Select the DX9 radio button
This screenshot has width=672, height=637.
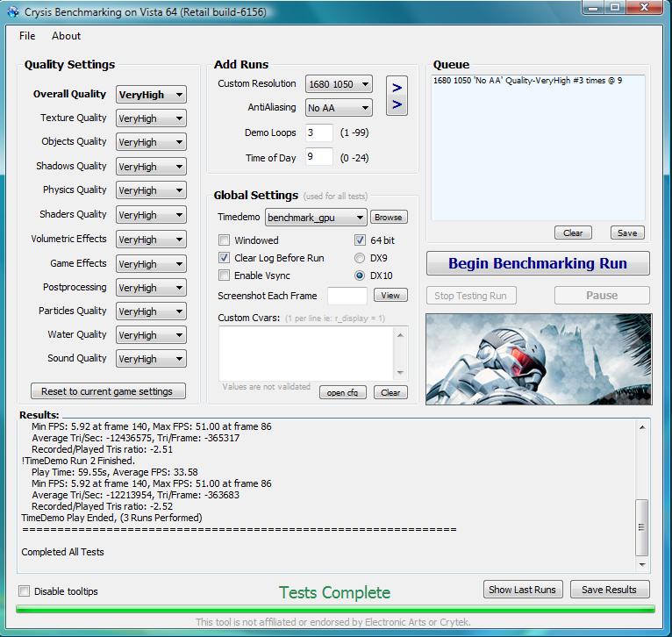click(x=360, y=258)
